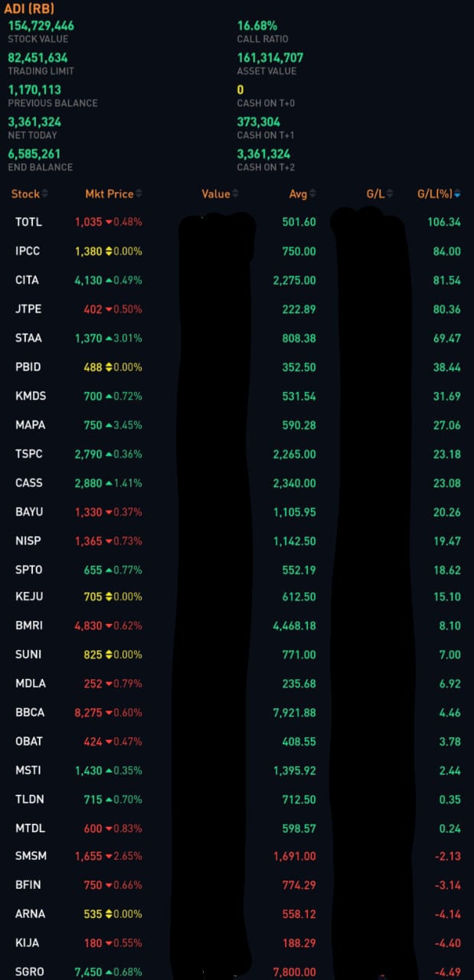Open the CITA stock ticker
Image resolution: width=474 pixels, height=980 pixels.
pos(27,280)
